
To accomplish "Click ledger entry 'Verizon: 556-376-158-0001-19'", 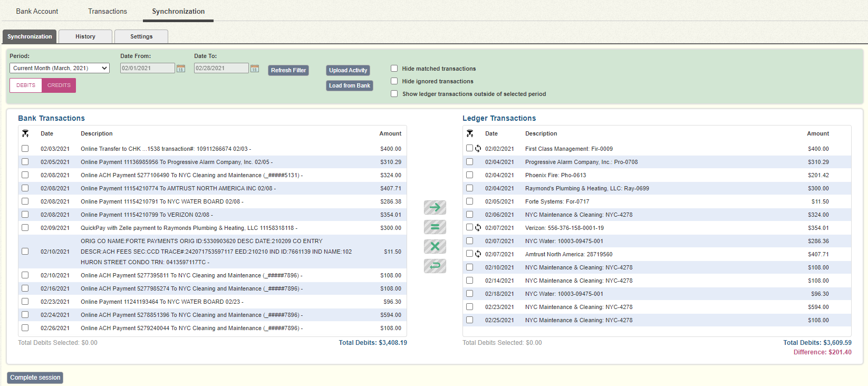I will [x=565, y=228].
